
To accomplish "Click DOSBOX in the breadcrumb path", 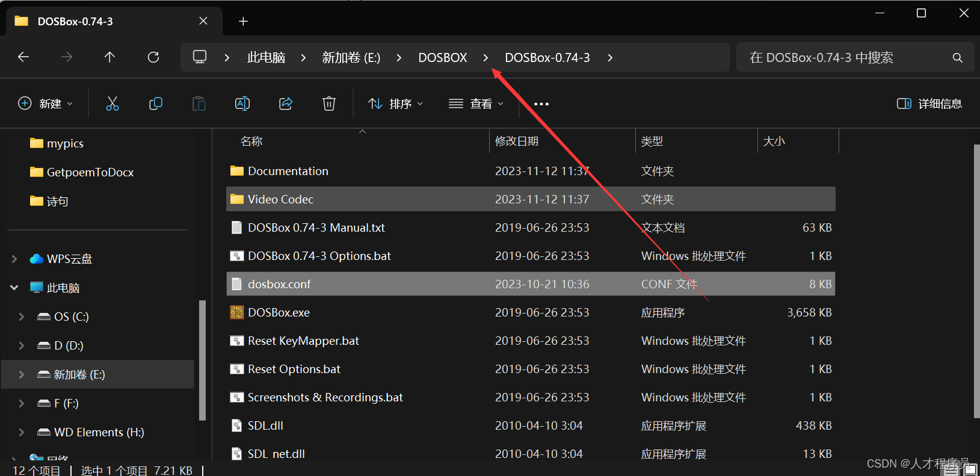I will pos(443,58).
